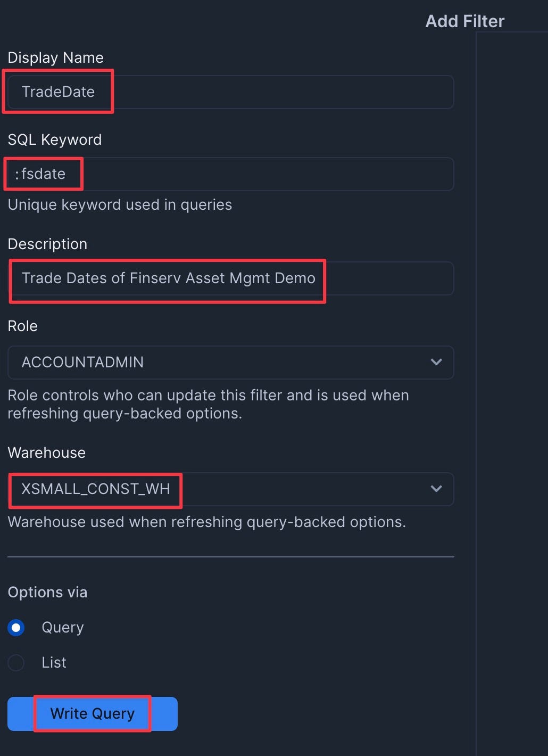Click the chevron arrow in Role field

point(436,363)
